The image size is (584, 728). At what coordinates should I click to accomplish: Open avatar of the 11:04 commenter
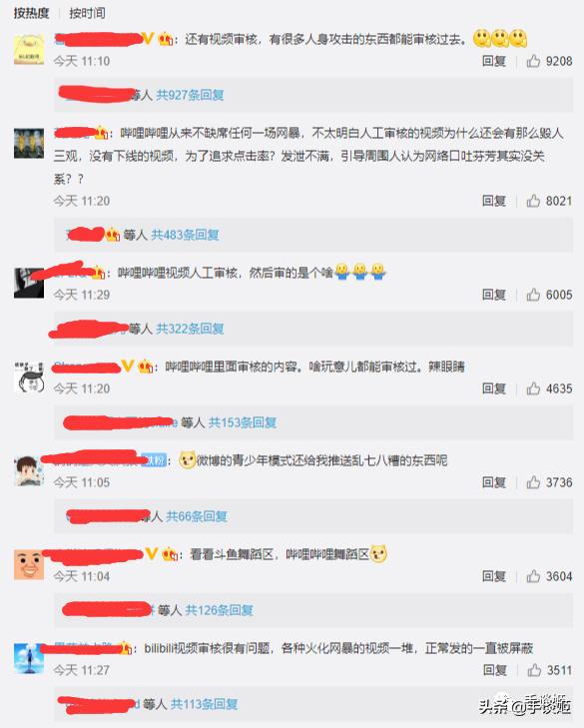29,564
